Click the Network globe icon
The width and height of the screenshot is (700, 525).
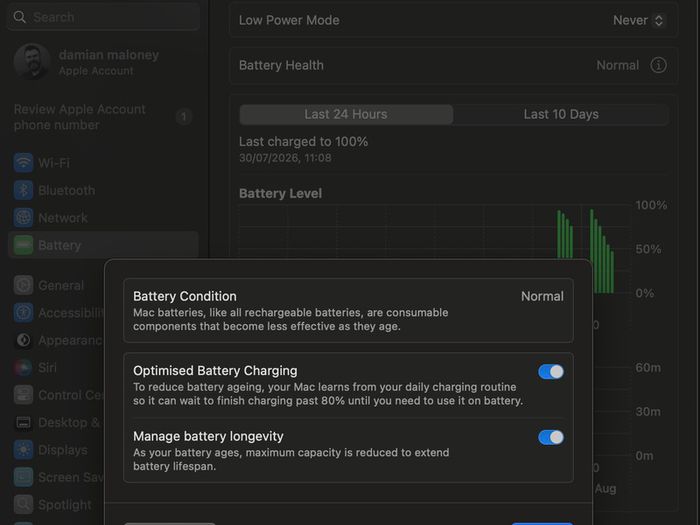click(23, 218)
